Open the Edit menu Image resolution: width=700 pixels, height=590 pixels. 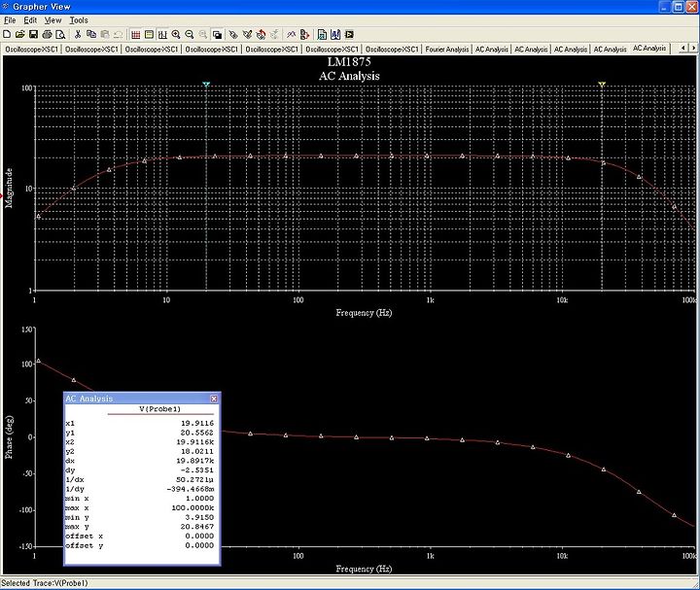coord(30,20)
